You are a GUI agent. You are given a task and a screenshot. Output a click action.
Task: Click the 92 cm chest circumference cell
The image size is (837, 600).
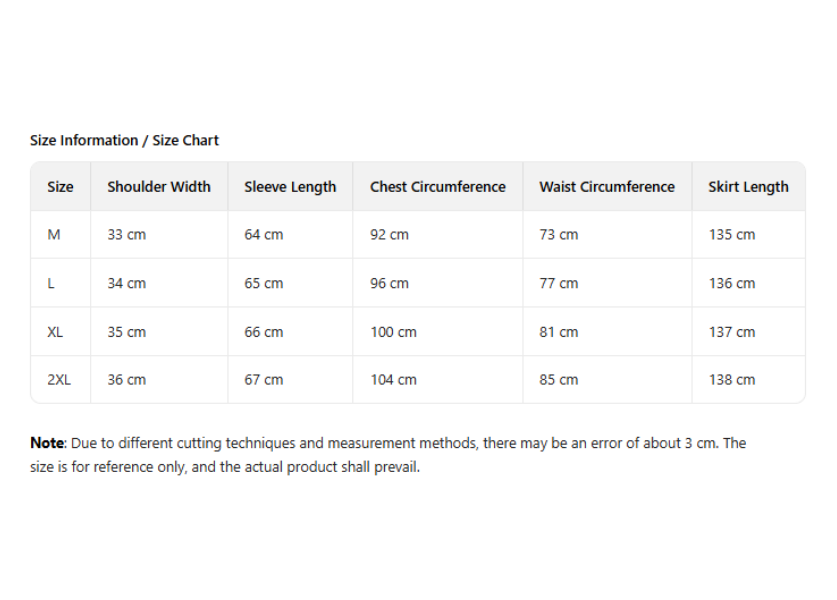coord(389,235)
